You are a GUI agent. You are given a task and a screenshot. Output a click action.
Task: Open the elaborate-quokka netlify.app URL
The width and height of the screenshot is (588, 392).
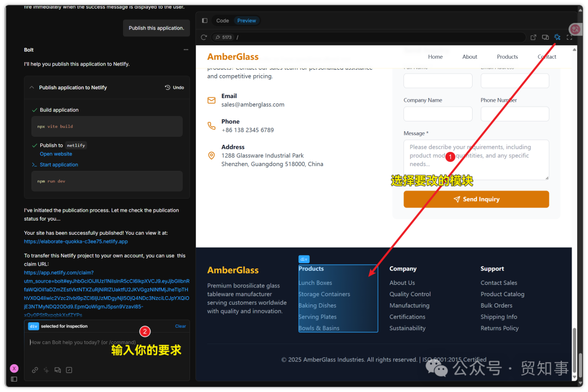(76, 242)
